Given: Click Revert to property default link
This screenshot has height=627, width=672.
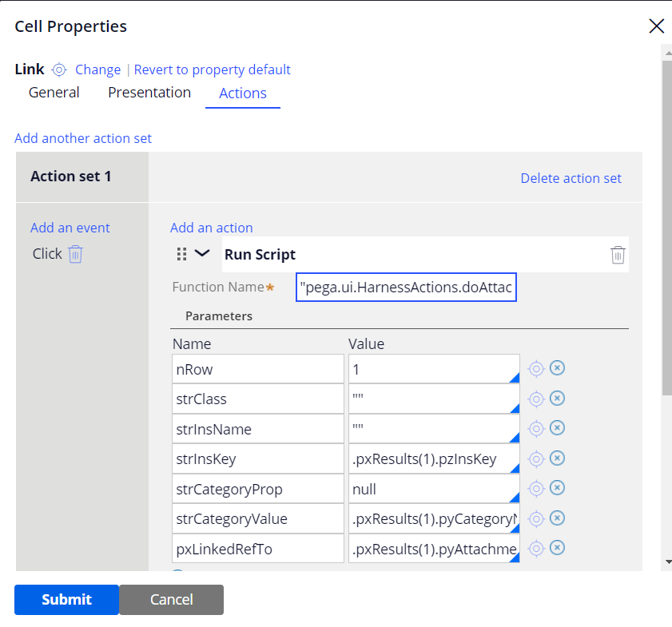Looking at the screenshot, I should [x=213, y=69].
